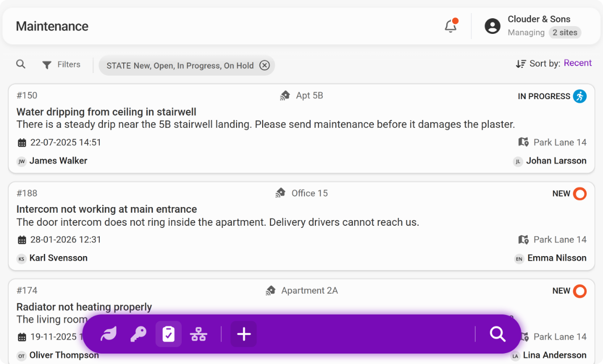Open the hierarchy icon in the purple toolbar
603x364 pixels.
[198, 334]
